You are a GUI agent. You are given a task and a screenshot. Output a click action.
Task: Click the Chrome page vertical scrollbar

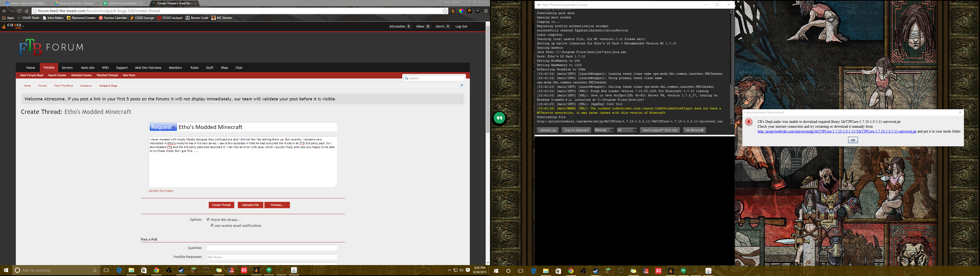487,80
